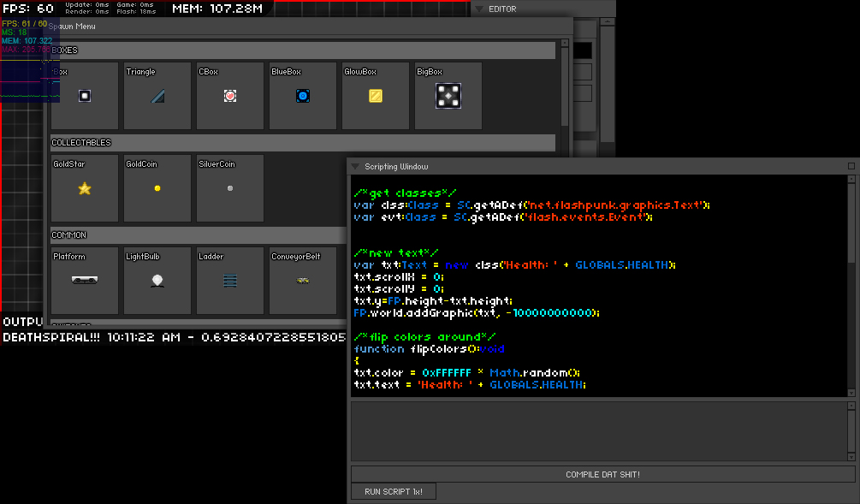The width and height of the screenshot is (860, 504).
Task: Select the ConveyorBelt item icon
Action: coord(302,280)
